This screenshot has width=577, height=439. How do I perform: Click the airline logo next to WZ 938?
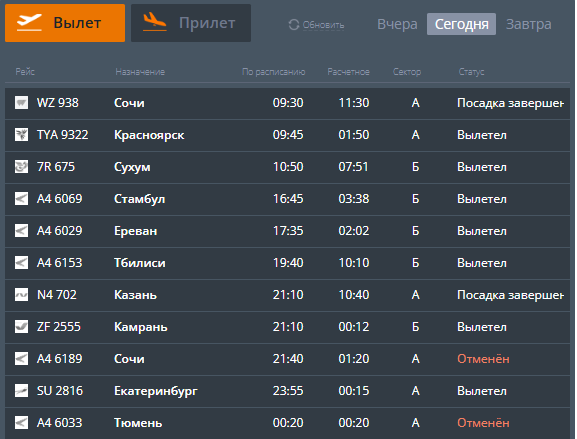pyautogui.click(x=21, y=103)
